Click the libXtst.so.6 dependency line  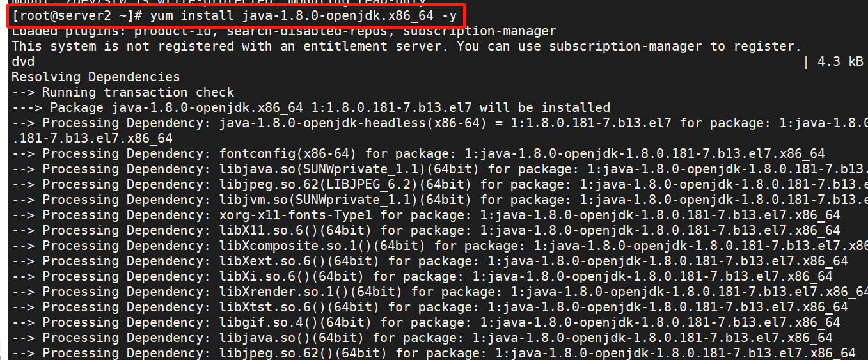[x=430, y=307]
